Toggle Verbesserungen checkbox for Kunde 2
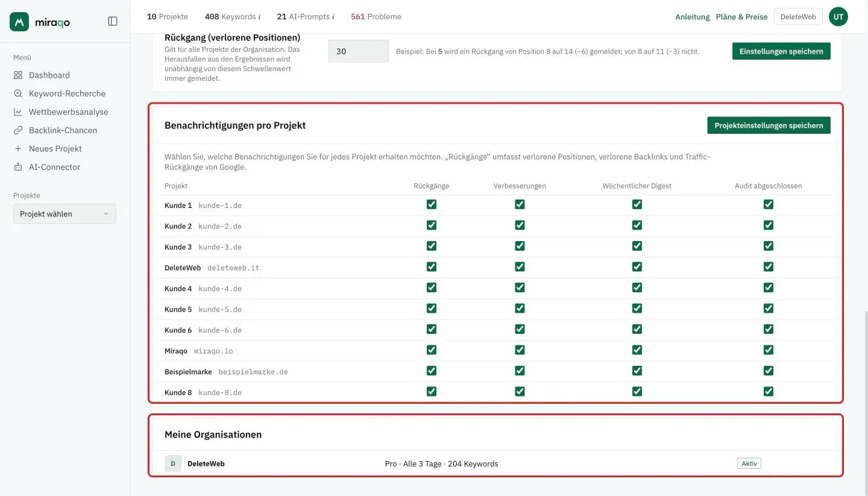The image size is (868, 496). point(520,225)
